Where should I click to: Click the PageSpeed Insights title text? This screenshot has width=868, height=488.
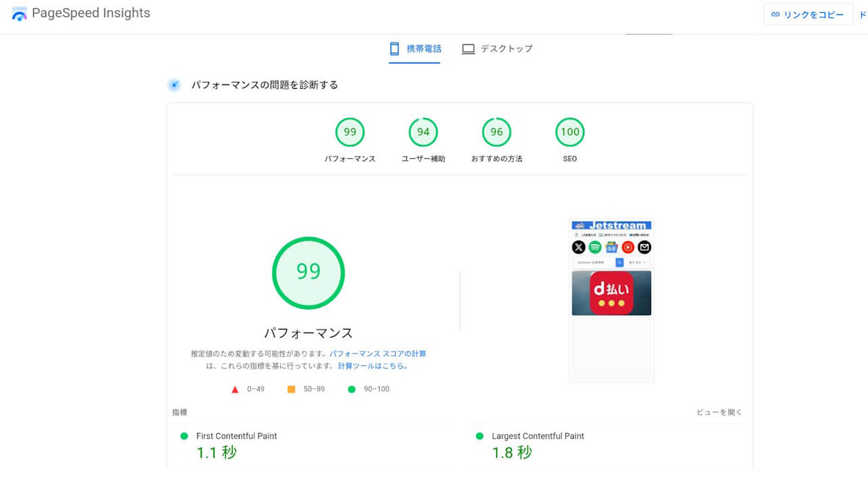pos(91,13)
